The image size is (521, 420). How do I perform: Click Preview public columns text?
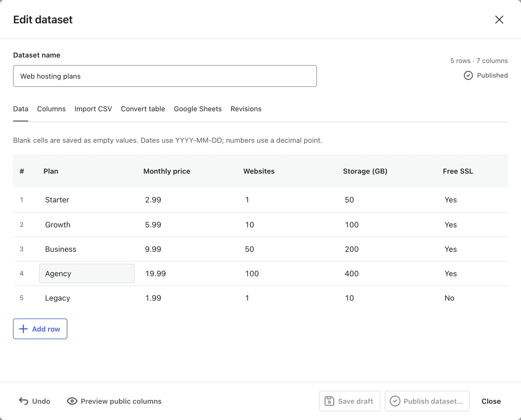121,401
